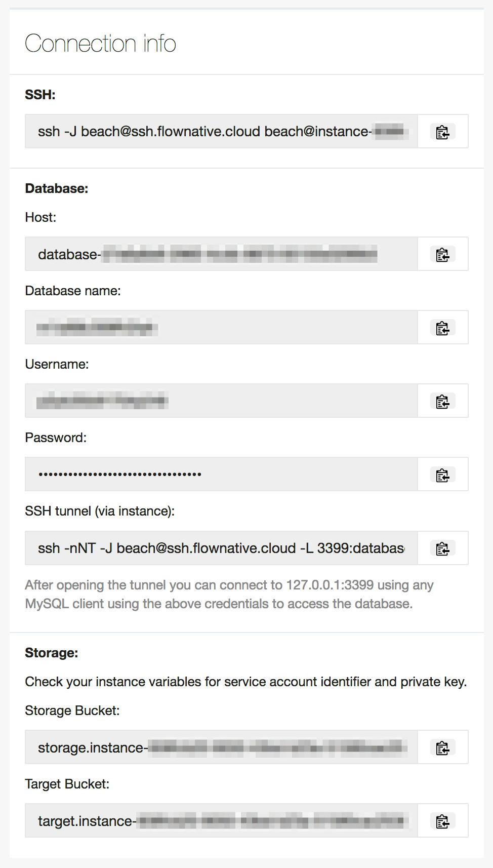
Task: Click the masked Password field
Action: click(221, 475)
